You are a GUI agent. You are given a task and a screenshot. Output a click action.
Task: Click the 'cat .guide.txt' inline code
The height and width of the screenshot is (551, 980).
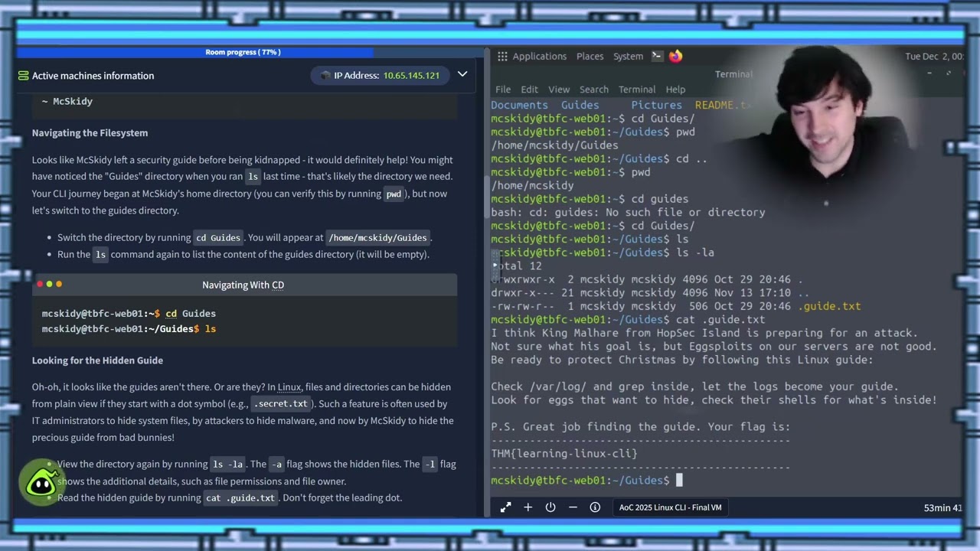pyautogui.click(x=240, y=498)
